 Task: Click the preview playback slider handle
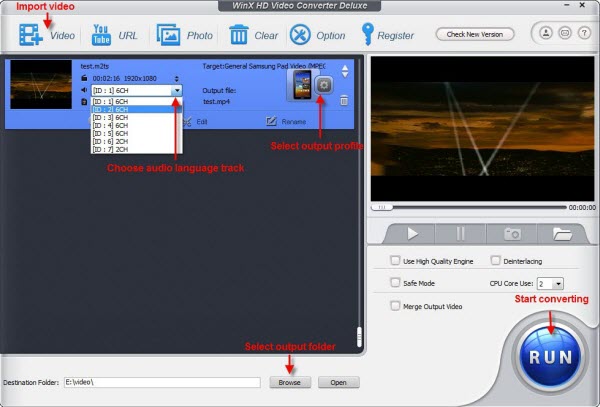(382, 207)
